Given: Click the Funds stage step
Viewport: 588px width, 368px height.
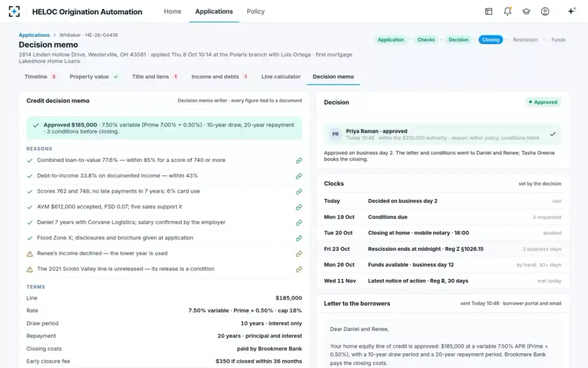Looking at the screenshot, I should pyautogui.click(x=558, y=40).
